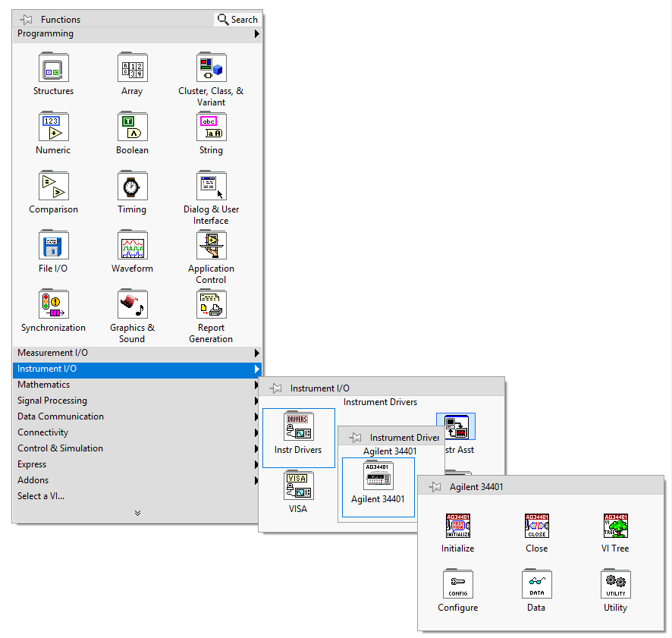Select the File I/O icon
672x638 pixels.
pos(53,246)
